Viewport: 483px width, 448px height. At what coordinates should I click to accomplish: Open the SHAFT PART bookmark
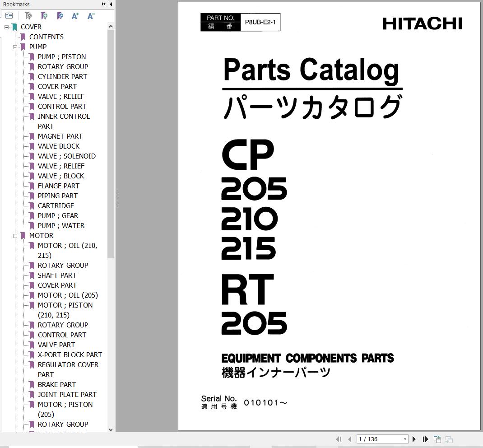(57, 275)
